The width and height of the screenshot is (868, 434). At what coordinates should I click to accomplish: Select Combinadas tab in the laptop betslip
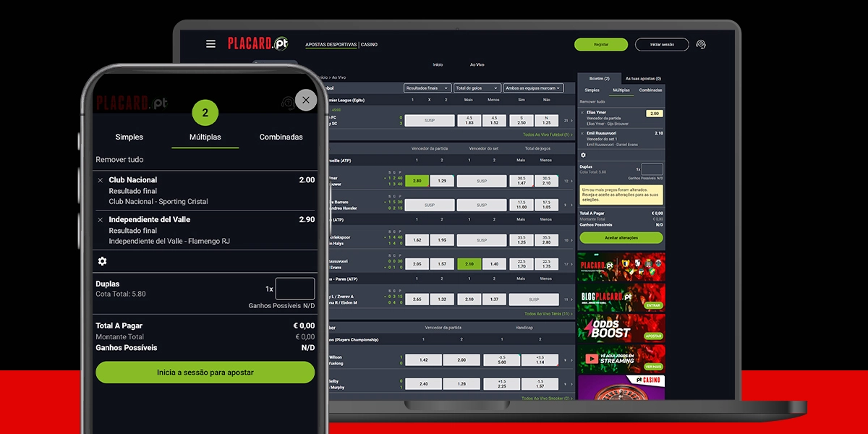[x=650, y=90]
